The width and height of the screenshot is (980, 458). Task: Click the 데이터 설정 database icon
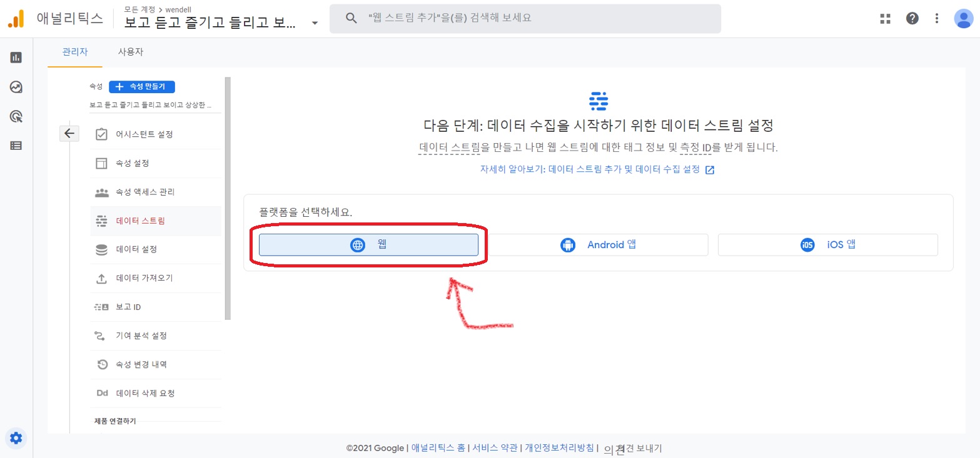click(x=101, y=249)
